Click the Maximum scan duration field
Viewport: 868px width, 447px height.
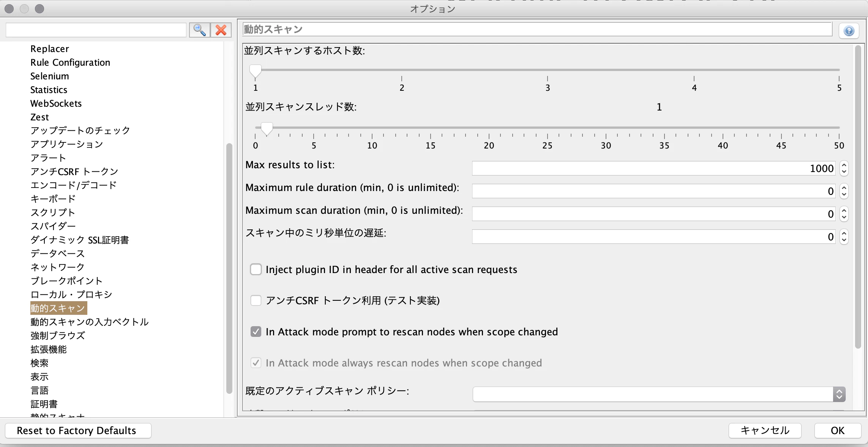tap(653, 214)
